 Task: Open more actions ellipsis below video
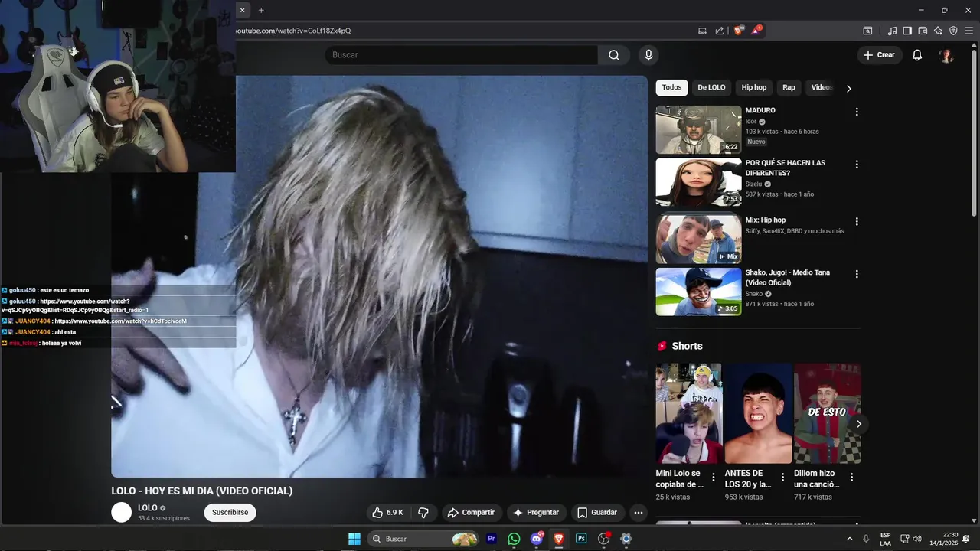pos(638,513)
